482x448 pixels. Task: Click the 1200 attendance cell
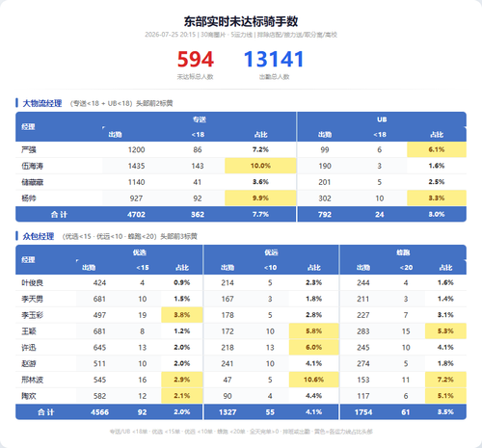[x=136, y=149]
